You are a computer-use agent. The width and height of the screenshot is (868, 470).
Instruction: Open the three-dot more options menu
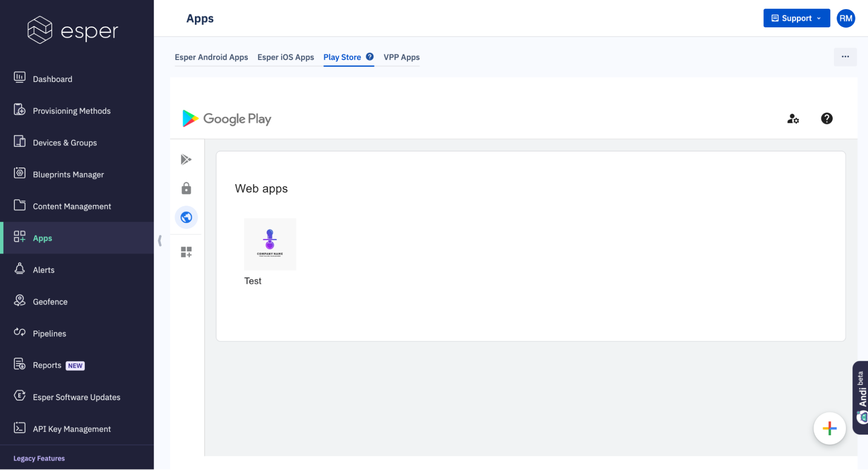845,57
